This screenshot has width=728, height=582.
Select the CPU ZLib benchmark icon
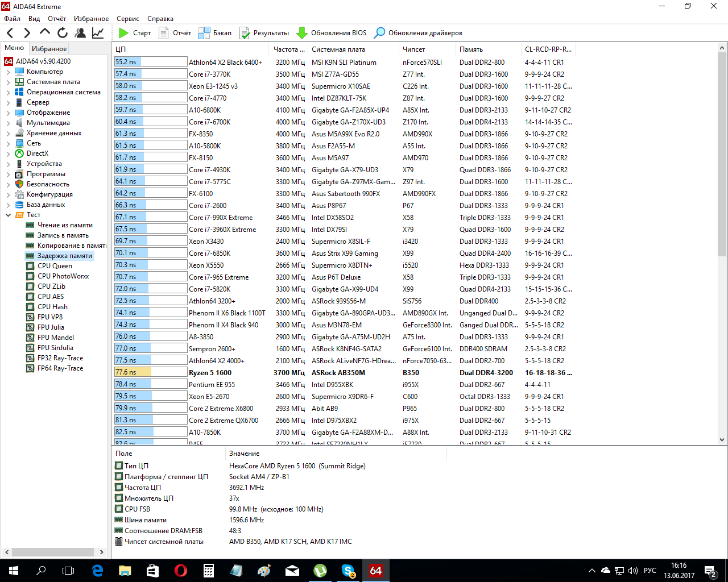30,286
